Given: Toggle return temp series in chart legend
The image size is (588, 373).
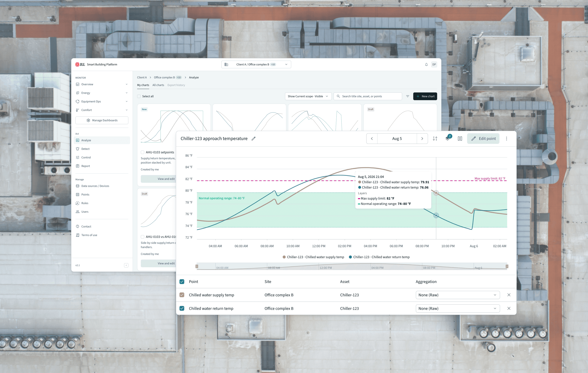Looking at the screenshot, I should click(379, 257).
